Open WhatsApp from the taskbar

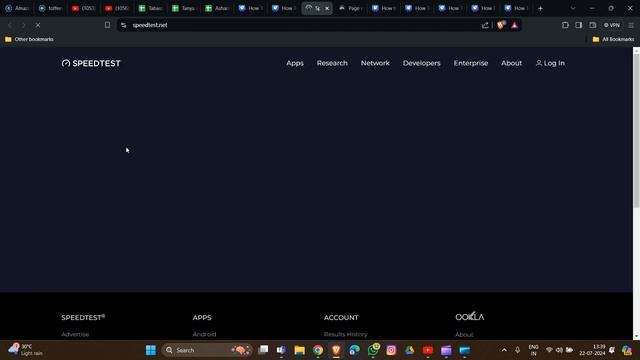pyautogui.click(x=373, y=350)
